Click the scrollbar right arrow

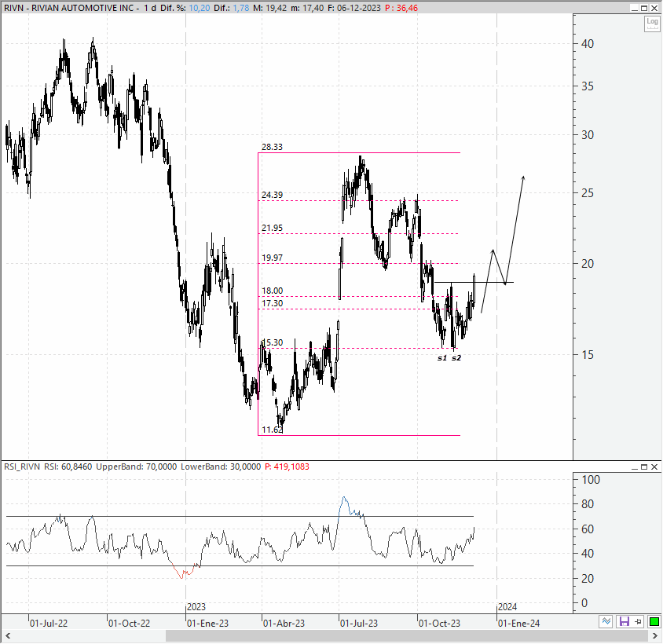point(655,635)
